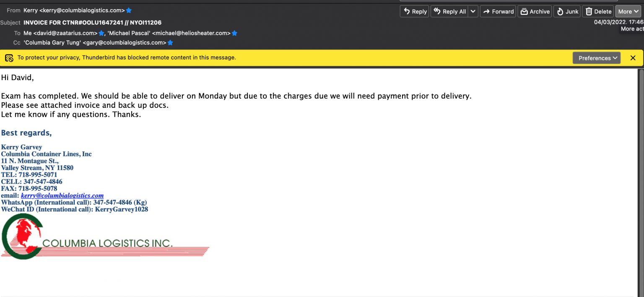Click the Columbia Logistics Inc. logo image

pyautogui.click(x=105, y=237)
